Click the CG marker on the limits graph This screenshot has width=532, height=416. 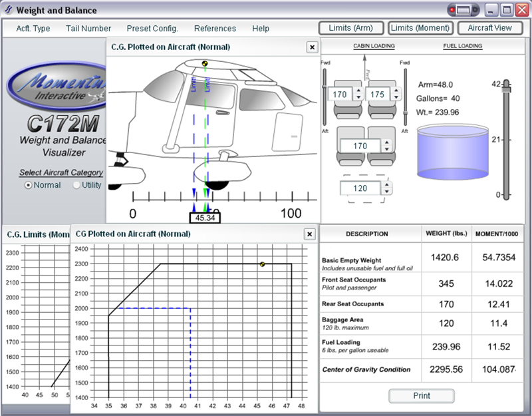pos(262,264)
